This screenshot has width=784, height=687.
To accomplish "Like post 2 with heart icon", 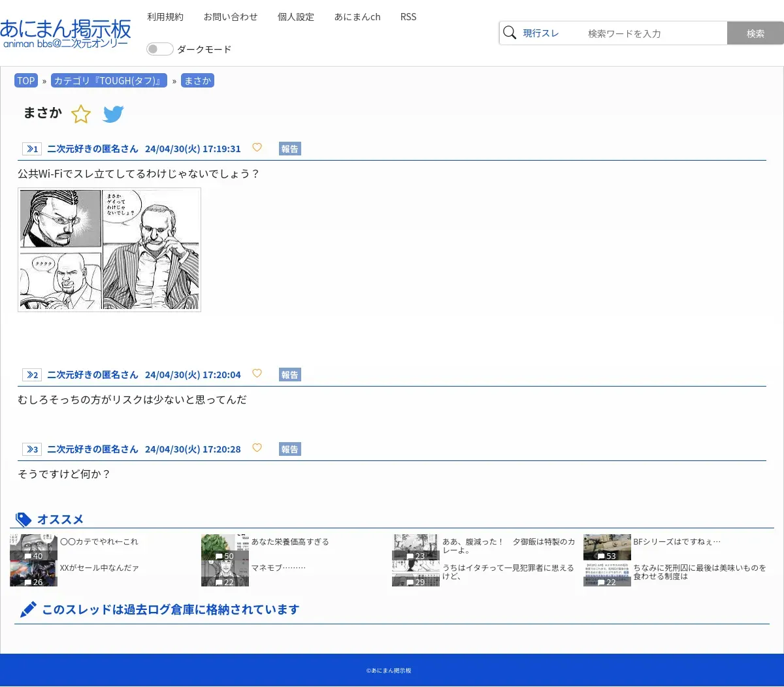I will [257, 374].
